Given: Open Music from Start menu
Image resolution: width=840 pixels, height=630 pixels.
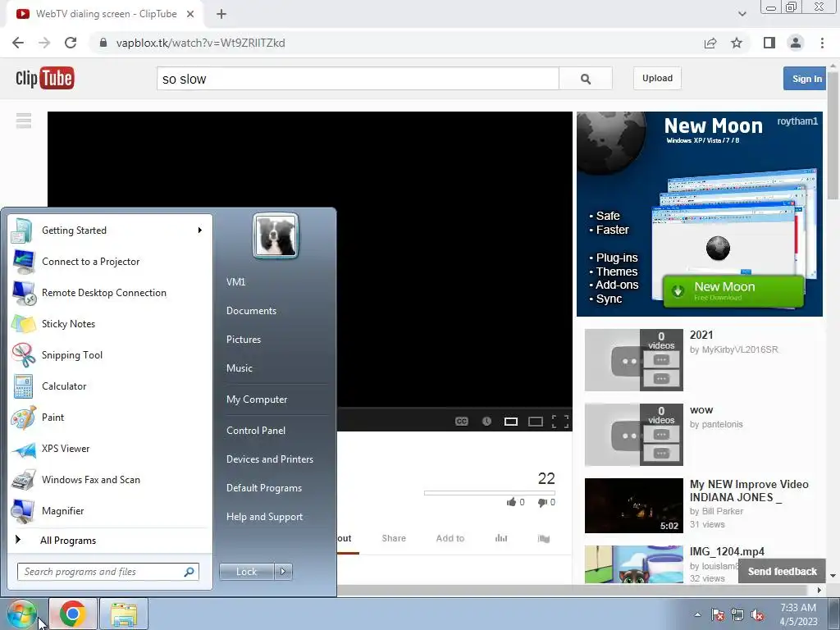Looking at the screenshot, I should click(240, 368).
